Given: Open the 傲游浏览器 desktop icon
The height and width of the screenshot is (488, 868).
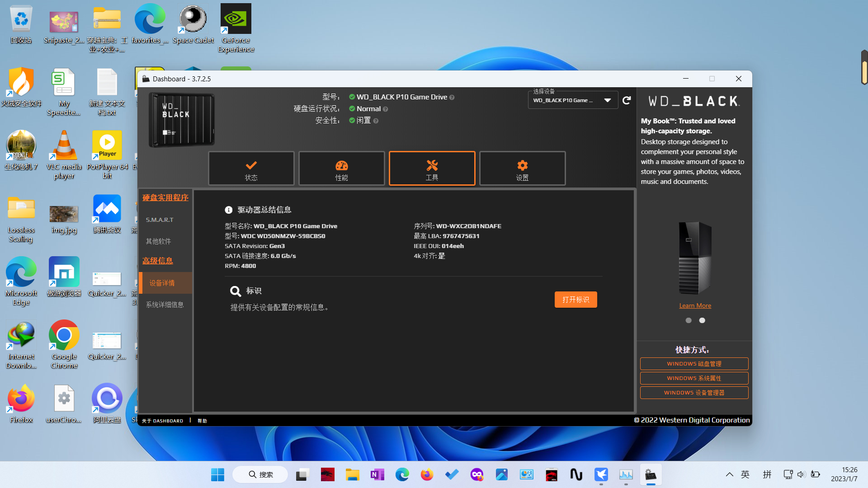Looking at the screenshot, I should pos(64,277).
